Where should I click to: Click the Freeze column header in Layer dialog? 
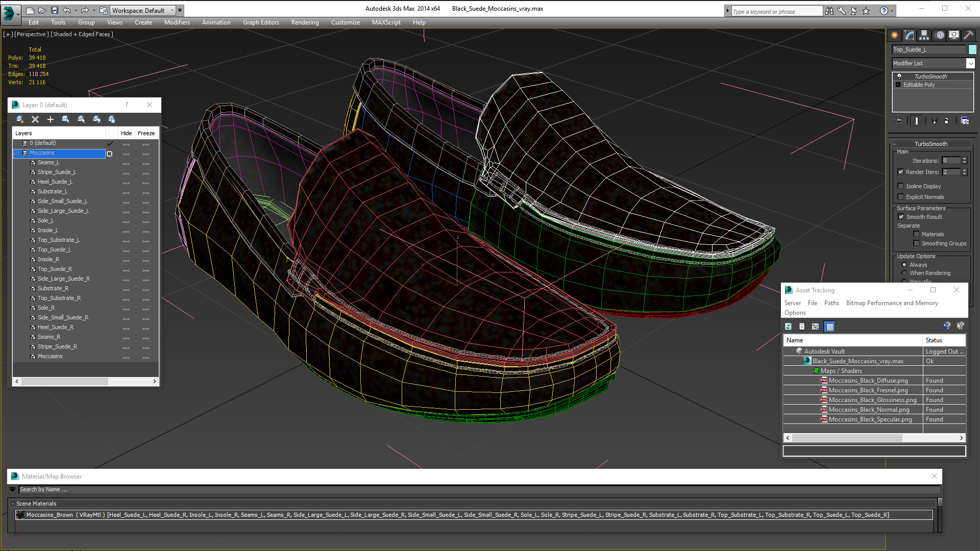(x=146, y=133)
